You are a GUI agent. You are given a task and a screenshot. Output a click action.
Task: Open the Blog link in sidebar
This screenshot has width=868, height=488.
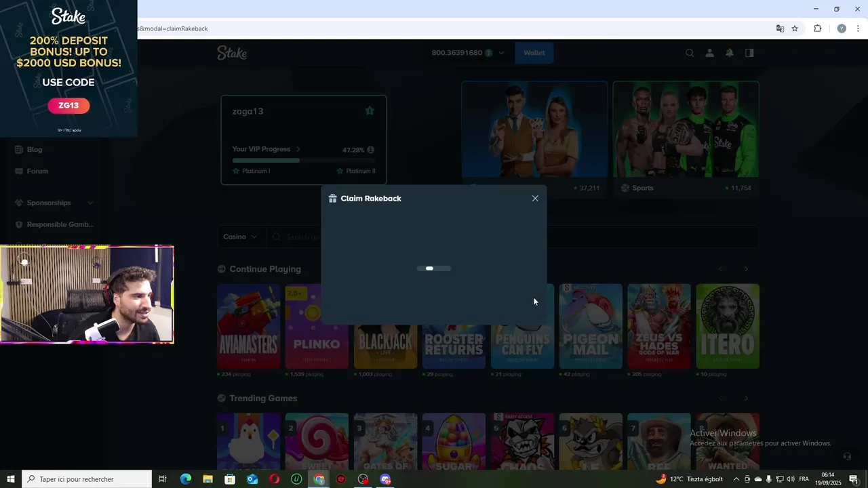coord(35,149)
